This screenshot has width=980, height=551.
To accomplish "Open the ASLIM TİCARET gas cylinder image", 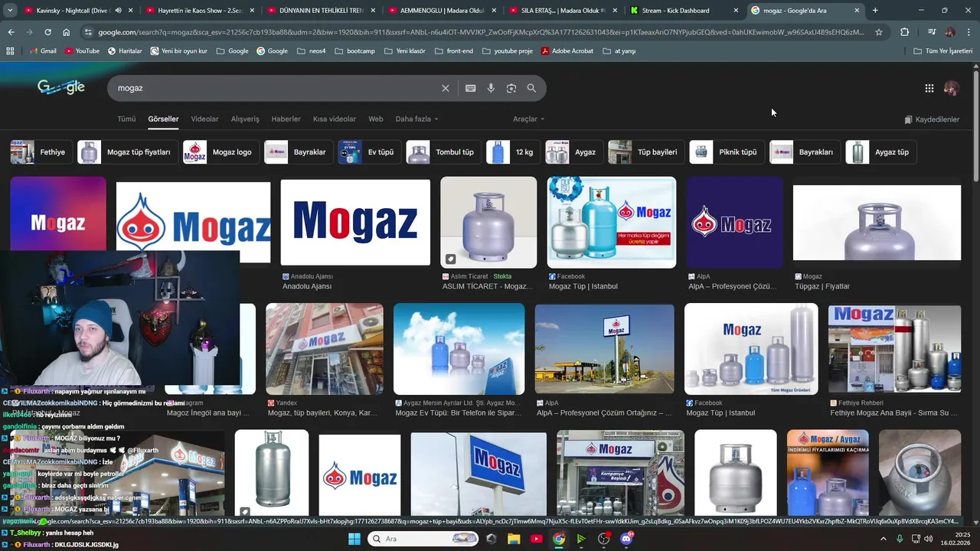I will click(x=488, y=223).
